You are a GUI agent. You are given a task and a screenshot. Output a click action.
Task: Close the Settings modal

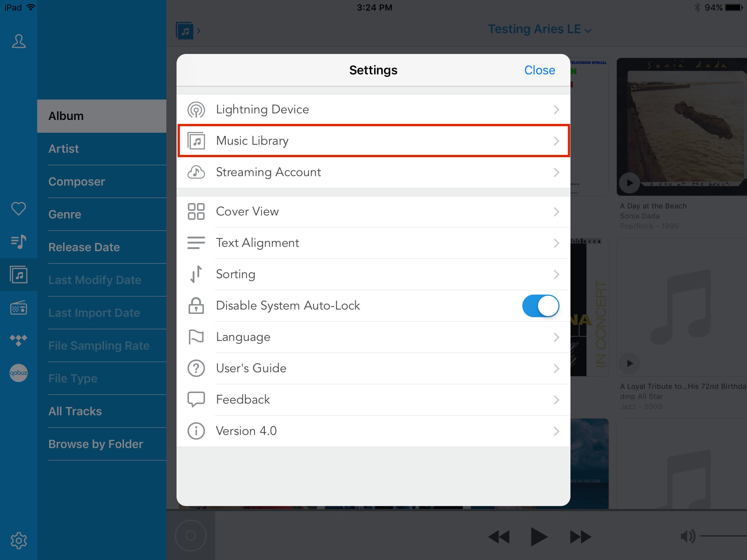tap(539, 70)
